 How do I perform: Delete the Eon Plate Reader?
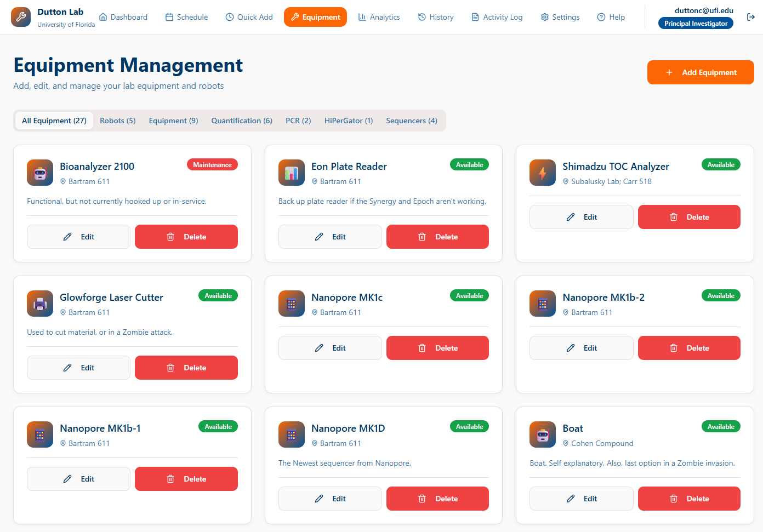click(437, 237)
